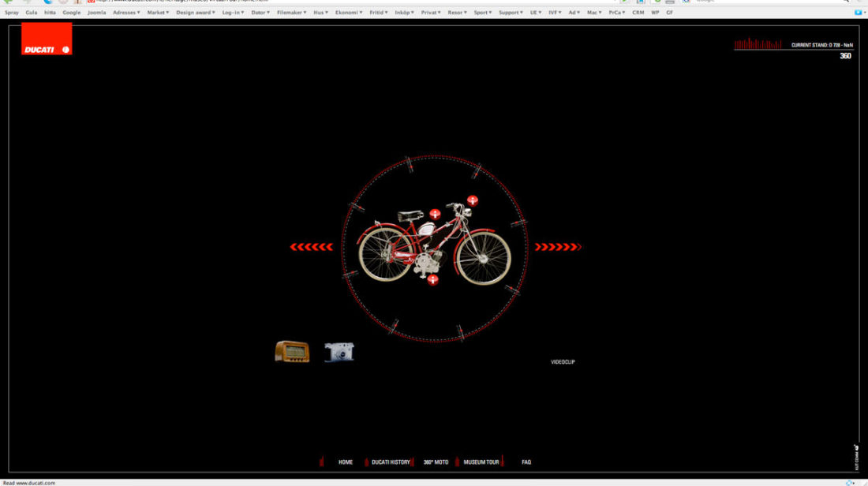This screenshot has height=486, width=868.
Task: Open the Joomla bookmark
Action: (96, 12)
